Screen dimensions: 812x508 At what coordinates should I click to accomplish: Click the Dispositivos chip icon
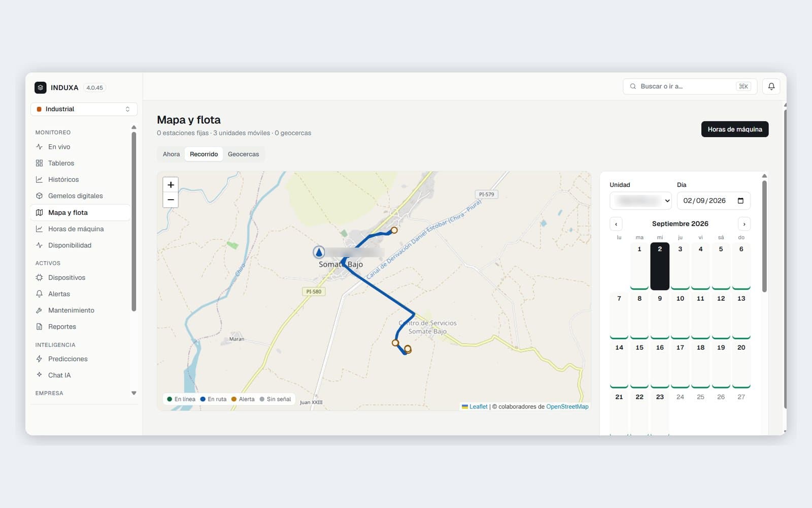[39, 277]
